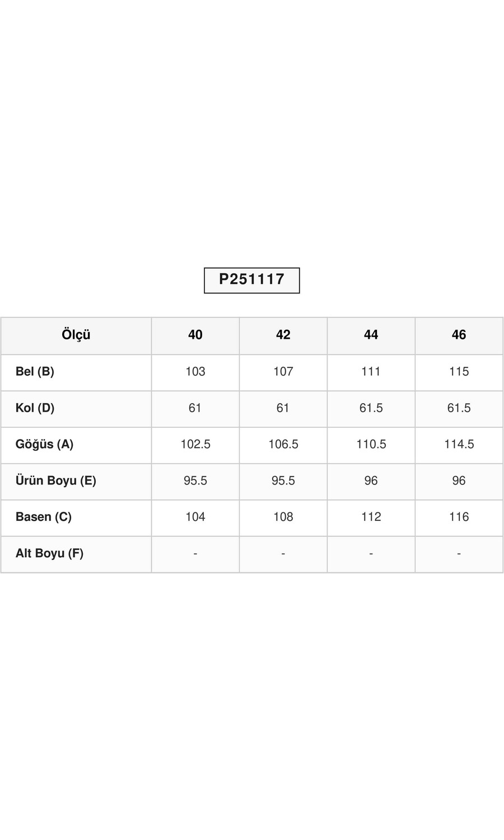This screenshot has width=504, height=840.
Task: Click the Göğüs value 114.5 cell
Action: coord(459,445)
